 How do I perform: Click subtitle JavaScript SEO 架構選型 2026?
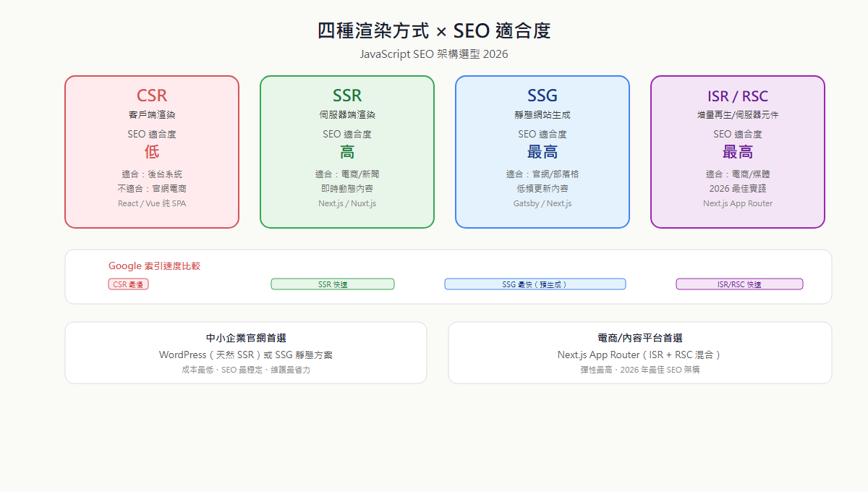434,54
